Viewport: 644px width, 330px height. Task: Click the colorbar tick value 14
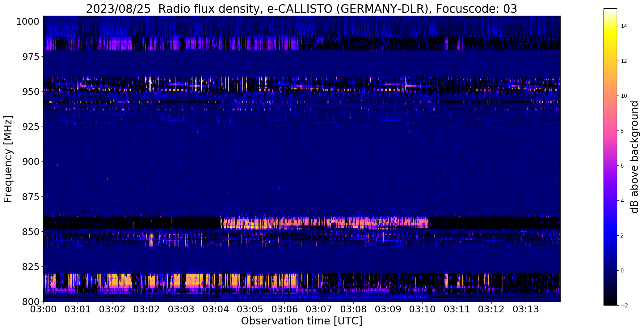point(624,26)
